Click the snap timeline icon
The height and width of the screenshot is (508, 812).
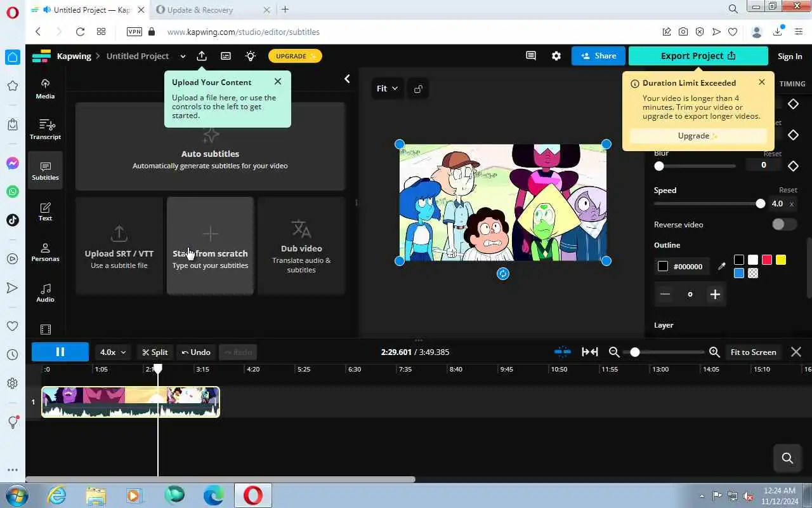(562, 352)
